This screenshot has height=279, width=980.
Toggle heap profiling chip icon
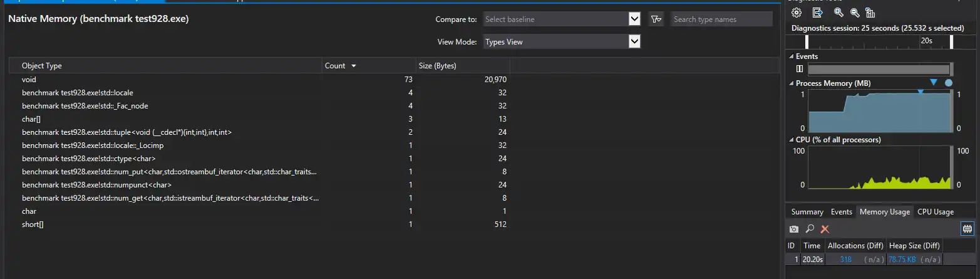(x=967, y=229)
